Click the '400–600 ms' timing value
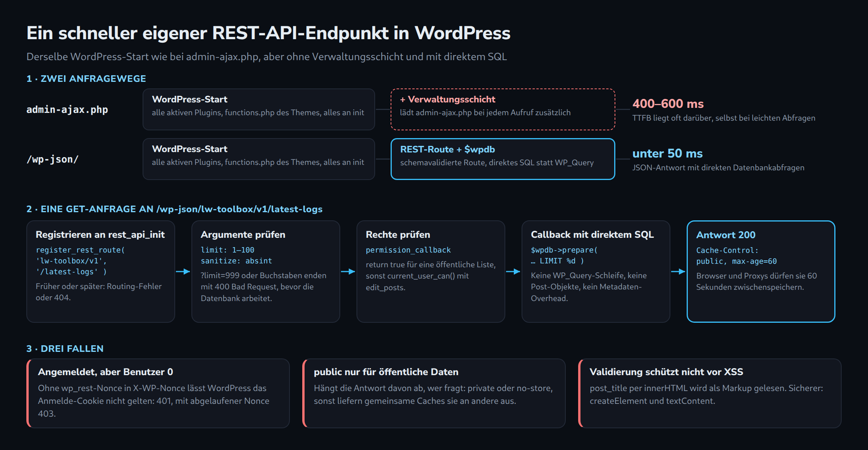 (668, 104)
